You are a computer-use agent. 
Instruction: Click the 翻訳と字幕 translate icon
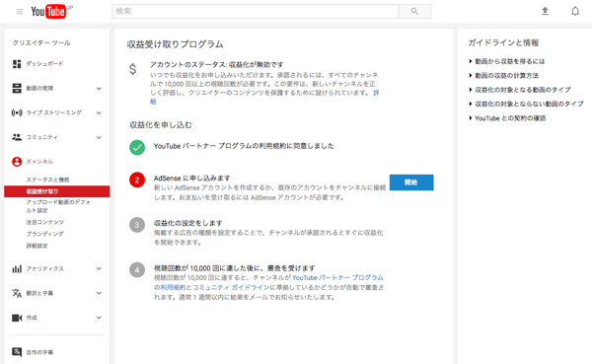17,293
